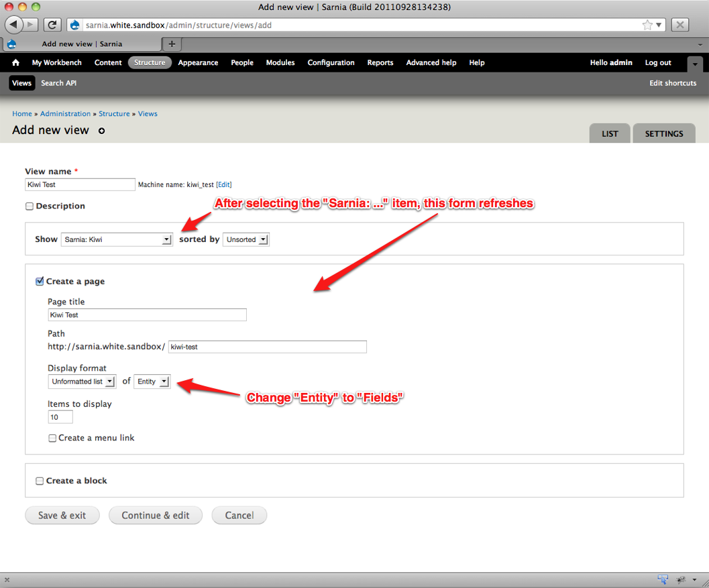This screenshot has width=709, height=588.
Task: Switch to the SETTINGS tab
Action: (664, 133)
